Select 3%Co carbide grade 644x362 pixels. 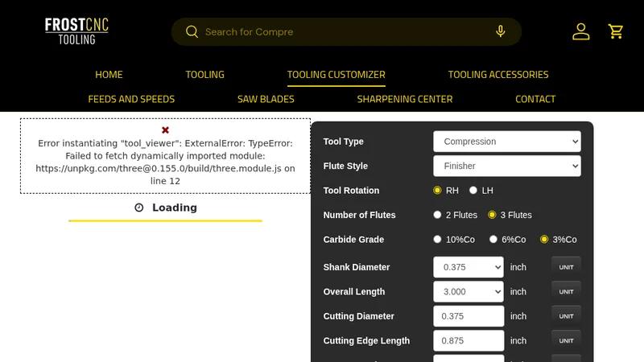(544, 239)
